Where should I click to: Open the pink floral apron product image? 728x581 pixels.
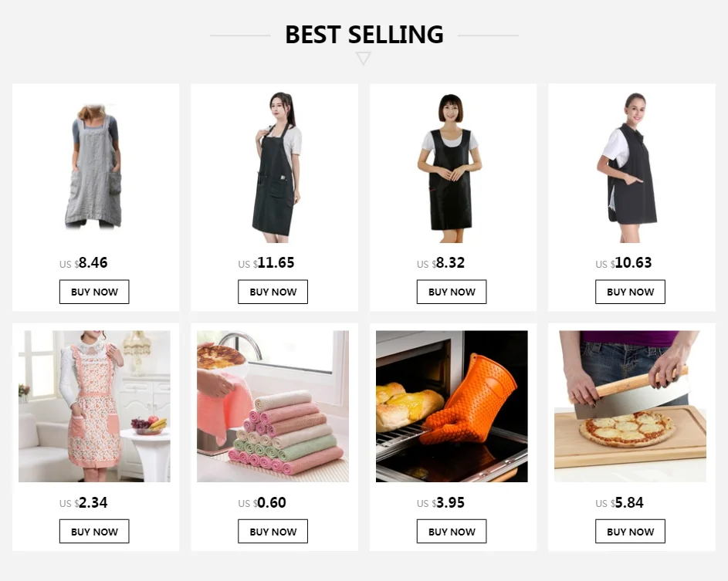coord(94,406)
